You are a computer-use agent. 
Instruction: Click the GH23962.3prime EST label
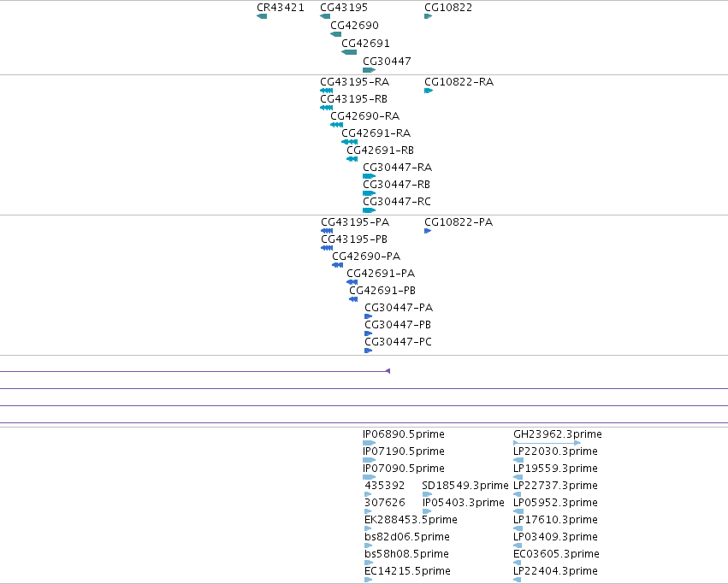[558, 434]
